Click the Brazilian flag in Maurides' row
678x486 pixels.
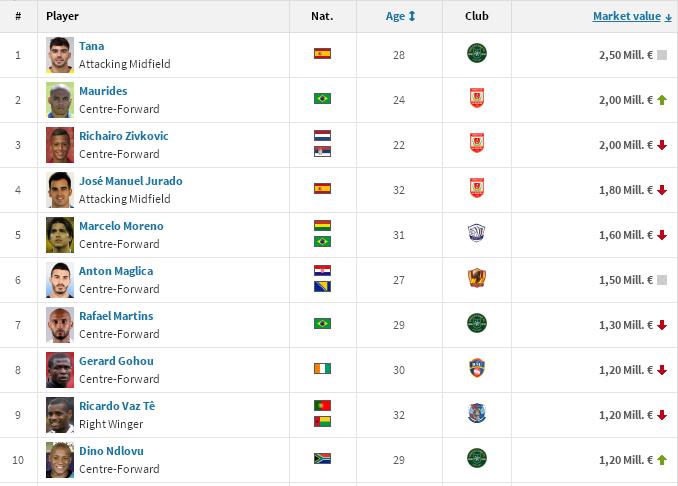click(322, 99)
